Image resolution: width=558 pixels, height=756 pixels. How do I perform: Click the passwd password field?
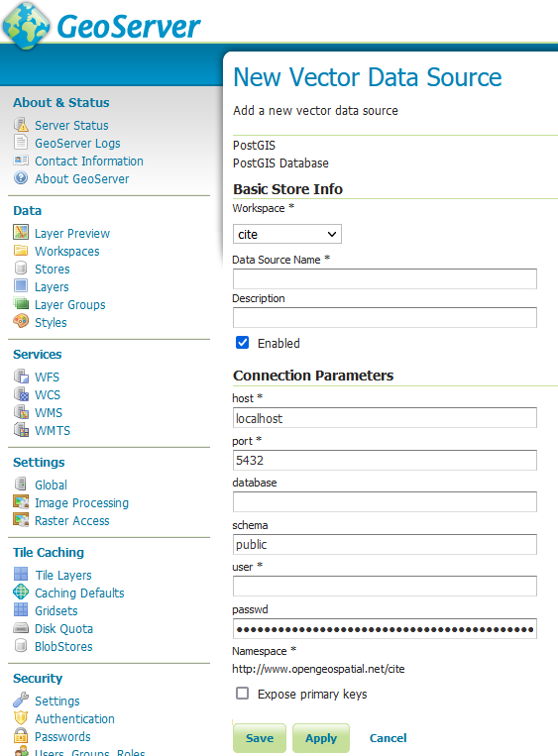[x=385, y=629]
